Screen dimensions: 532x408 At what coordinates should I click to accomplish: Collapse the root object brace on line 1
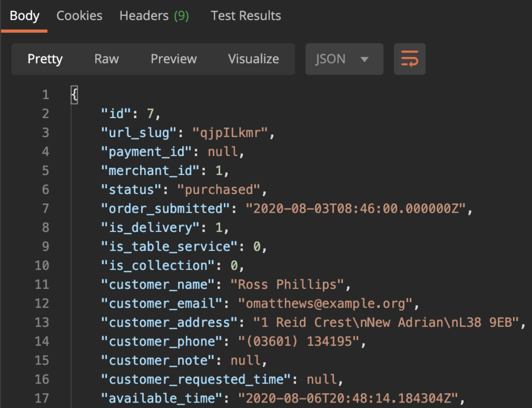click(74, 94)
